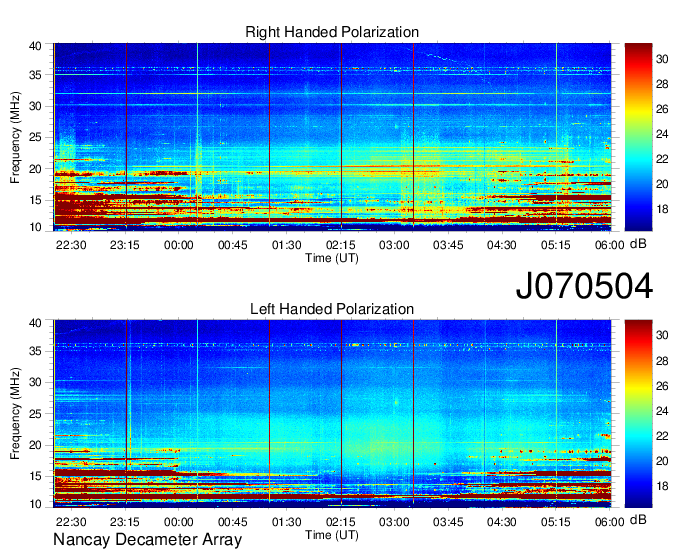Image resolution: width=680 pixels, height=552 pixels.
Task: Select the "J070504" observation label
Action: click(584, 286)
